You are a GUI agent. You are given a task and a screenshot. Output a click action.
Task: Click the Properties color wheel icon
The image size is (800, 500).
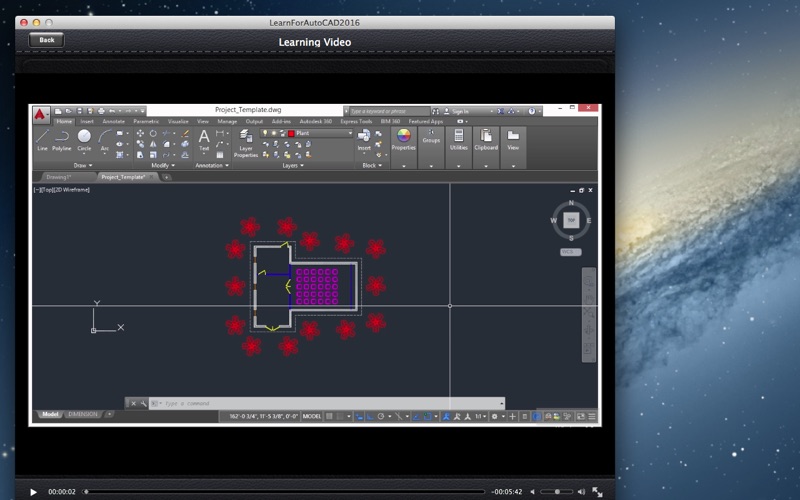click(x=404, y=136)
